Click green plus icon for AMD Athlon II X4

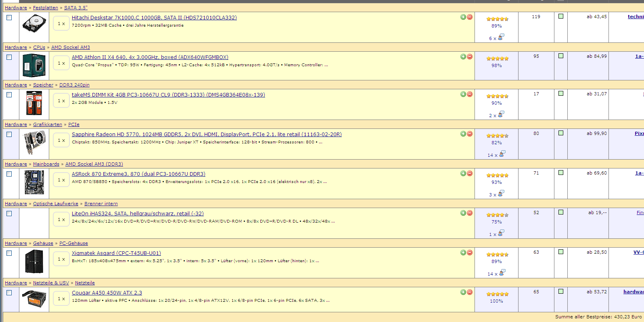[463, 57]
